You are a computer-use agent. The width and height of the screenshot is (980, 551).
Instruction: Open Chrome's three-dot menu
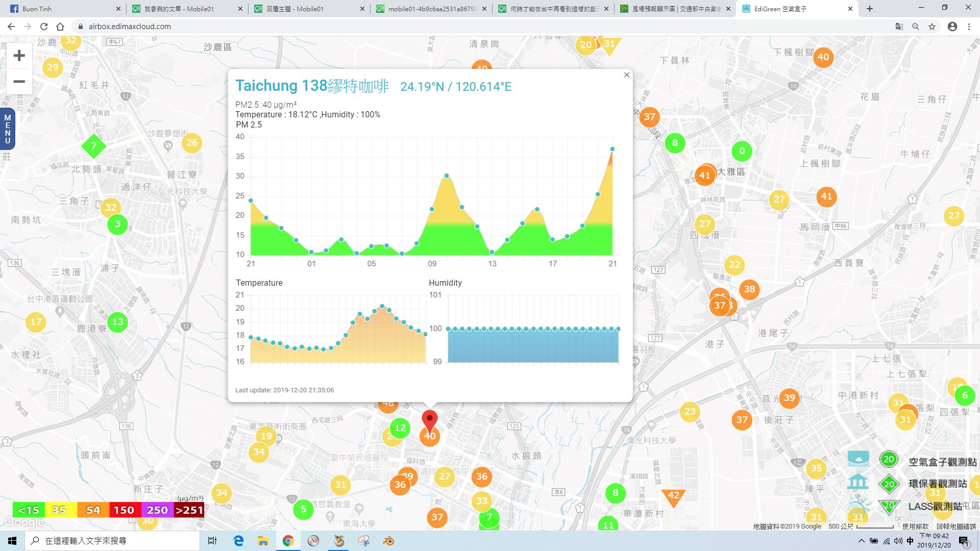point(969,27)
